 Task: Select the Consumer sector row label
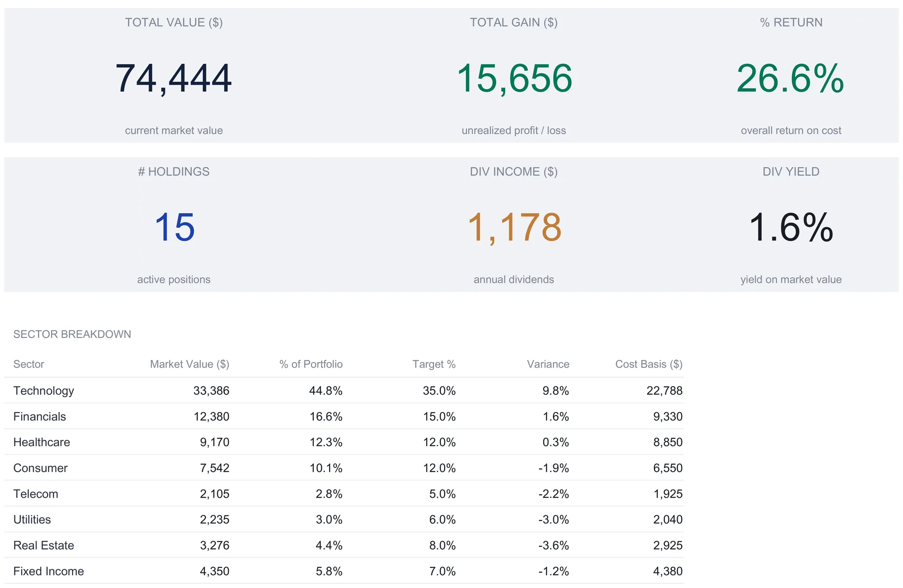click(41, 468)
